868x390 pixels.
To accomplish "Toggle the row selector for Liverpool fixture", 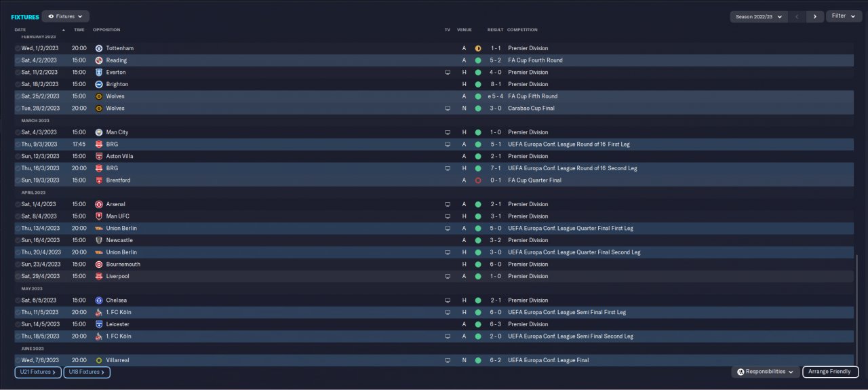I will (18, 276).
